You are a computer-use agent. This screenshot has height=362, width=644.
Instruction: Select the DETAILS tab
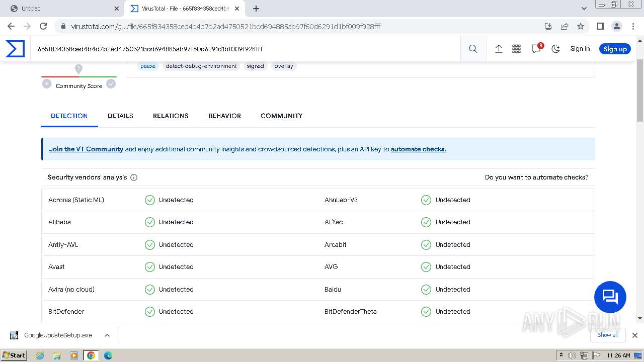tap(120, 116)
